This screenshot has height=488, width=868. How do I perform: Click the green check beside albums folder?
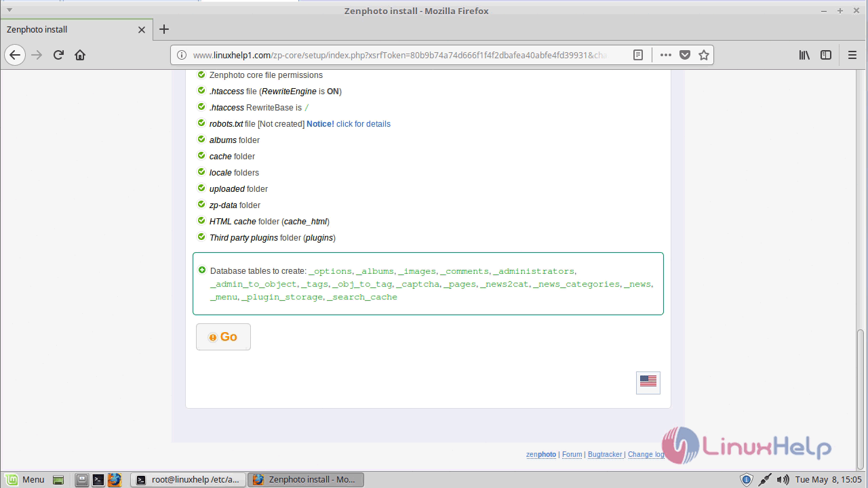(x=201, y=140)
